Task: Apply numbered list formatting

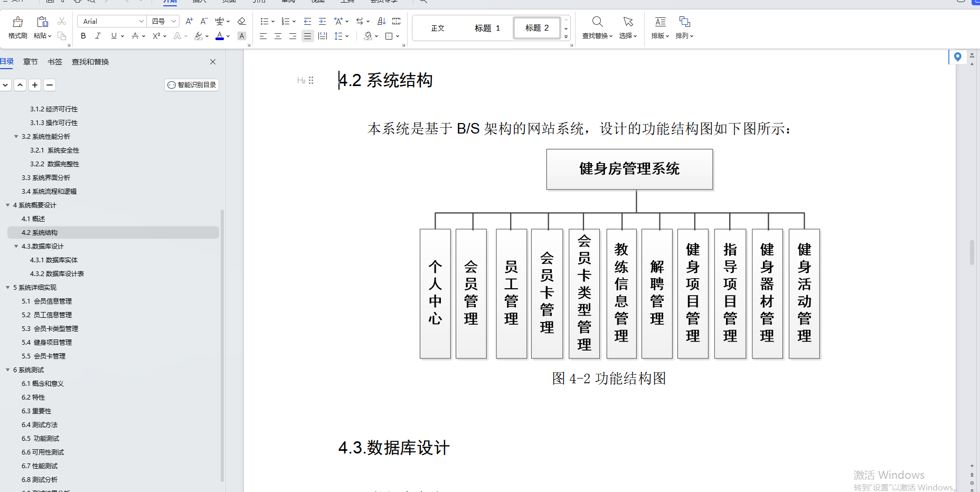Action: 285,21
